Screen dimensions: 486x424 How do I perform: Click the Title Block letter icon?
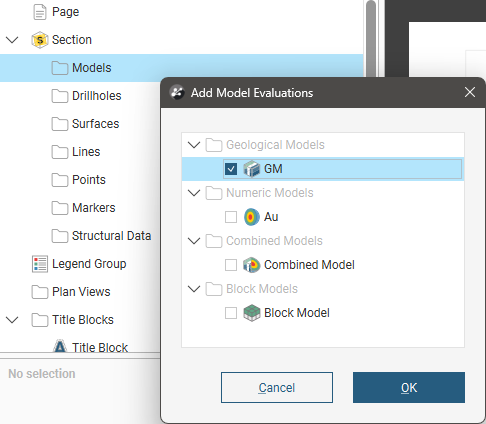pyautogui.click(x=60, y=347)
